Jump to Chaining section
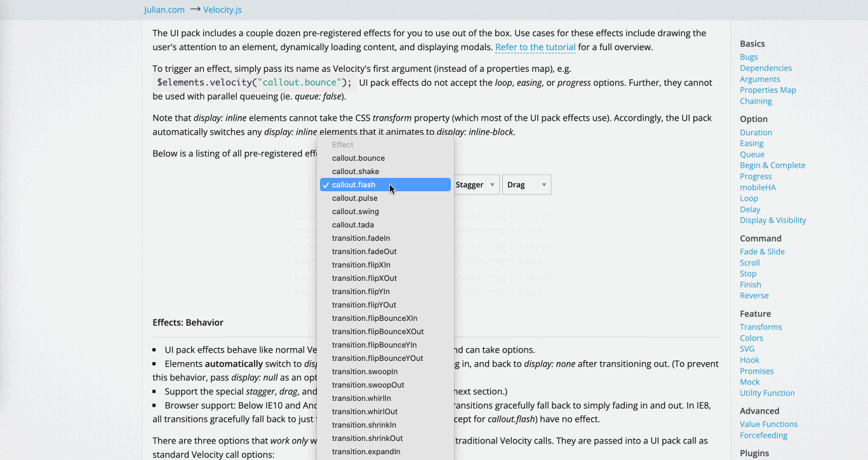868x460 pixels. [756, 101]
